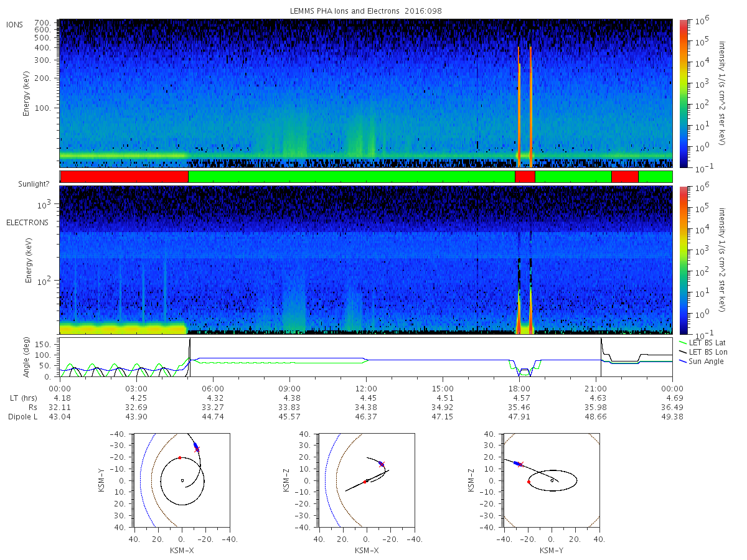Click the orange ion intensity spike near 18:00
Screen dimensions: 747x560
519,106
